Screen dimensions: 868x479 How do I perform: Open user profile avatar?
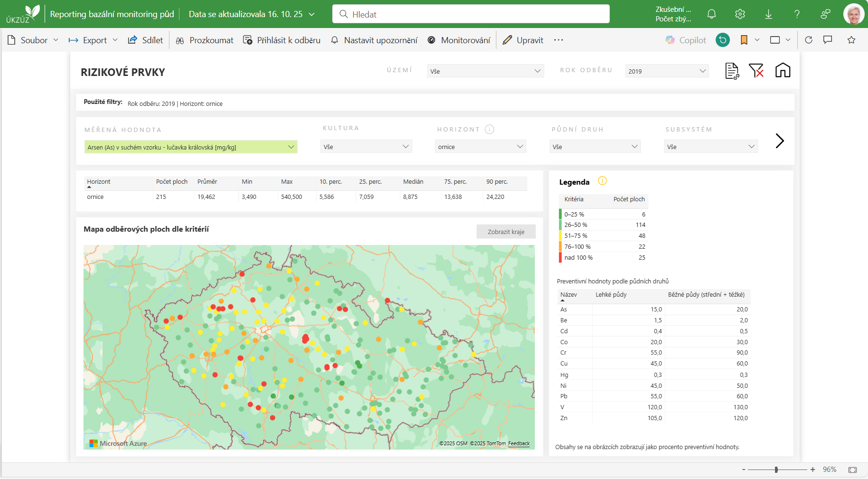853,14
